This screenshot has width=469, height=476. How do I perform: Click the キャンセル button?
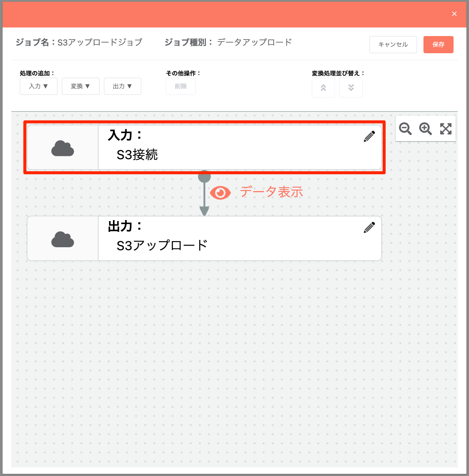[393, 45]
